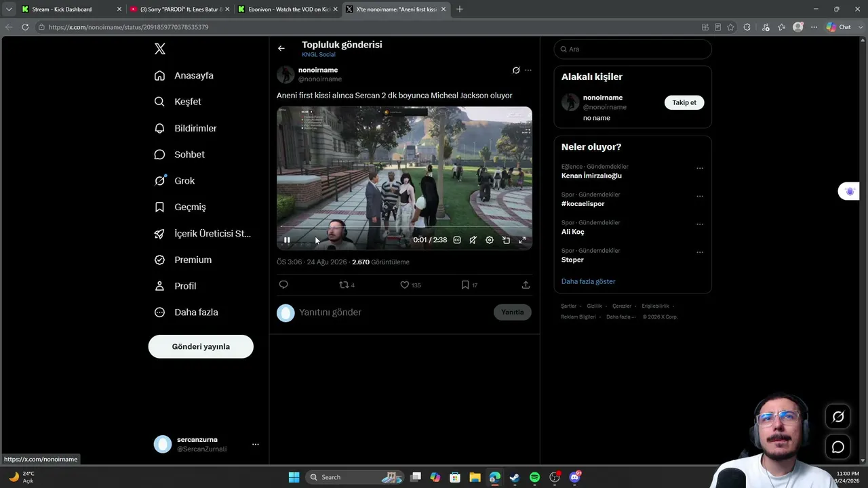Unmute the video
This screenshot has height=488, width=868.
[473, 240]
